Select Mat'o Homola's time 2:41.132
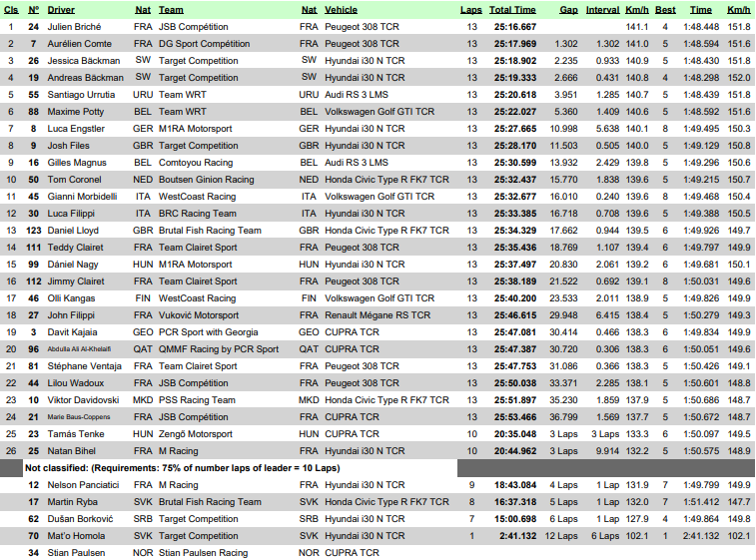Viewport: 756px width, 560px height. point(517,535)
